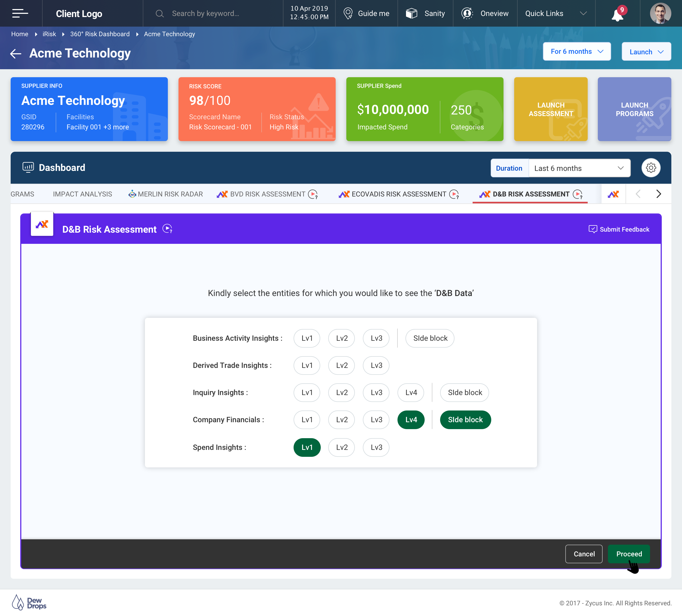Select Side block for Business Activity Insights
This screenshot has height=616, width=682.
(x=430, y=338)
